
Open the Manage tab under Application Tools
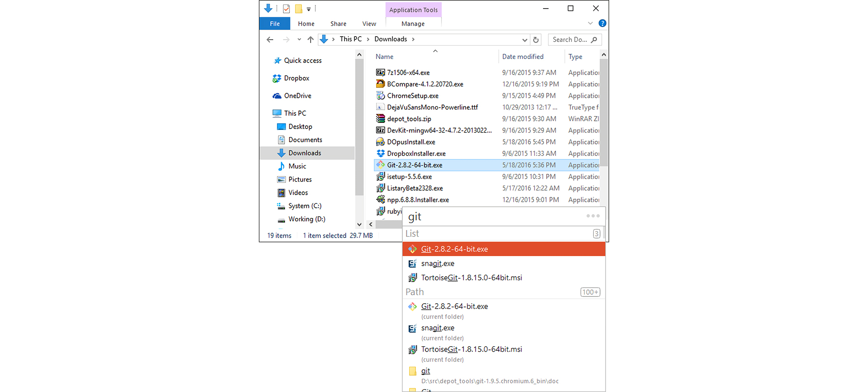[x=413, y=24]
